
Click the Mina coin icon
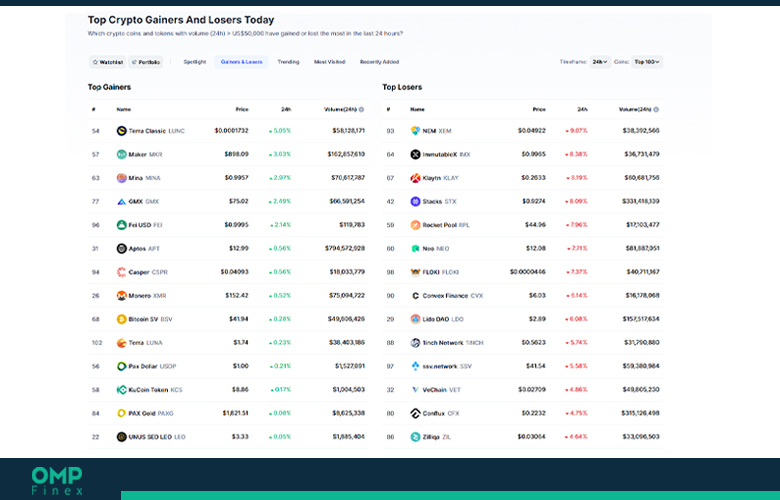[121, 178]
